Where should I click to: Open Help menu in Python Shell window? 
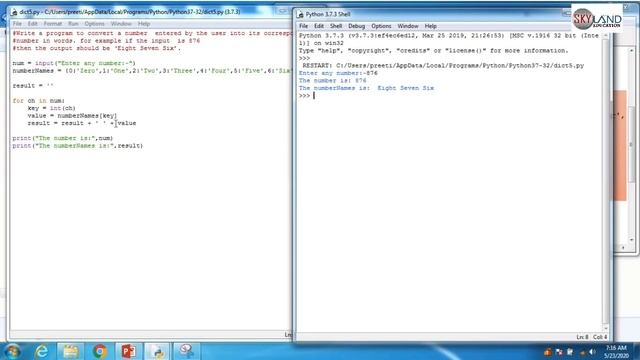coord(431,26)
